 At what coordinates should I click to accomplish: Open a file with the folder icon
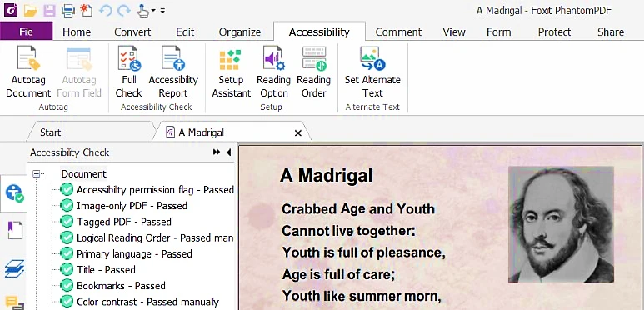tap(30, 11)
